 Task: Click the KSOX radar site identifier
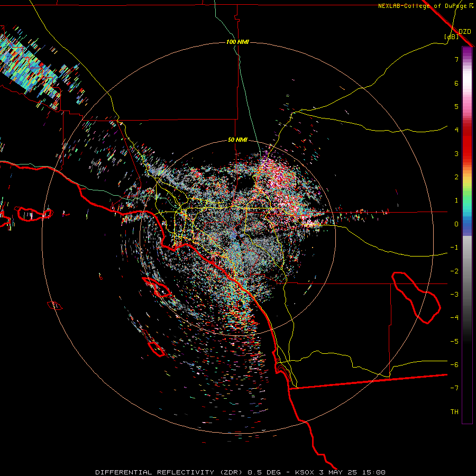pyautogui.click(x=305, y=472)
